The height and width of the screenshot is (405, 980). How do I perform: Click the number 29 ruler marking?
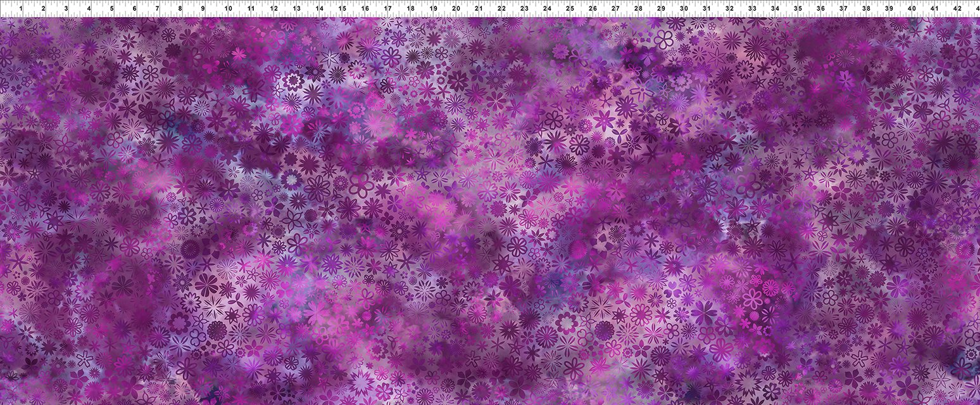point(661,9)
